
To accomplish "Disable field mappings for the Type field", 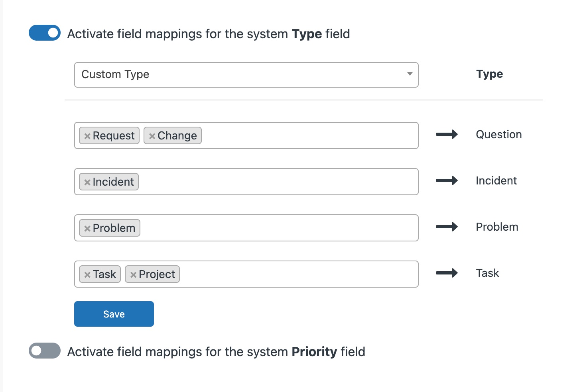I will click(44, 33).
